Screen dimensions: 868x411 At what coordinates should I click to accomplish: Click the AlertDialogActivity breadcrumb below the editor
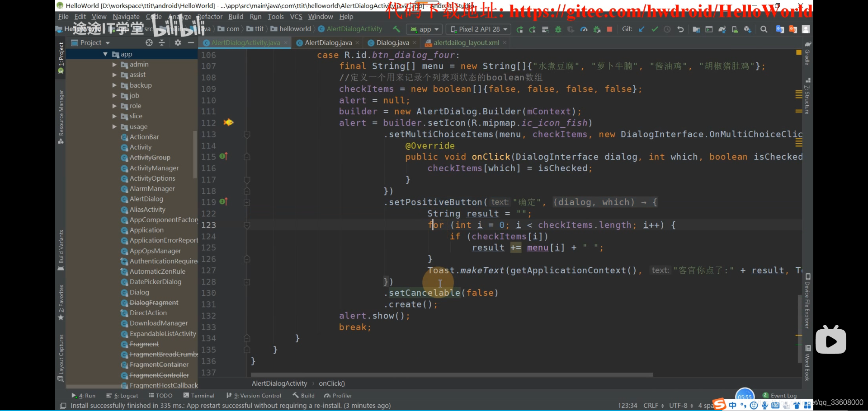pos(279,383)
